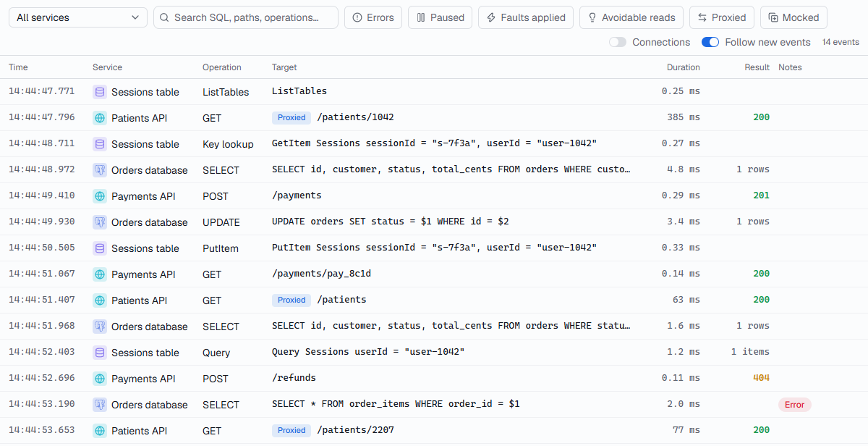Click timestamp 14:44:47.771
The height and width of the screenshot is (446, 868).
pyautogui.click(x=41, y=91)
